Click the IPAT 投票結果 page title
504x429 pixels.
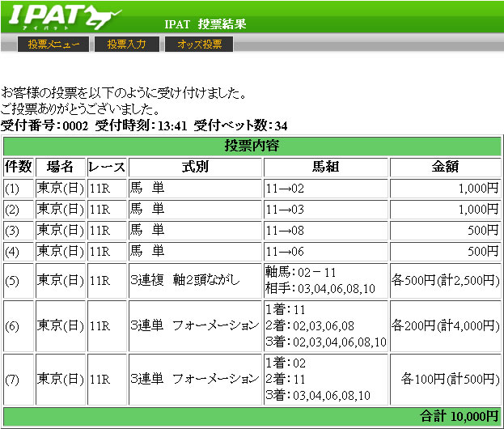(x=205, y=24)
